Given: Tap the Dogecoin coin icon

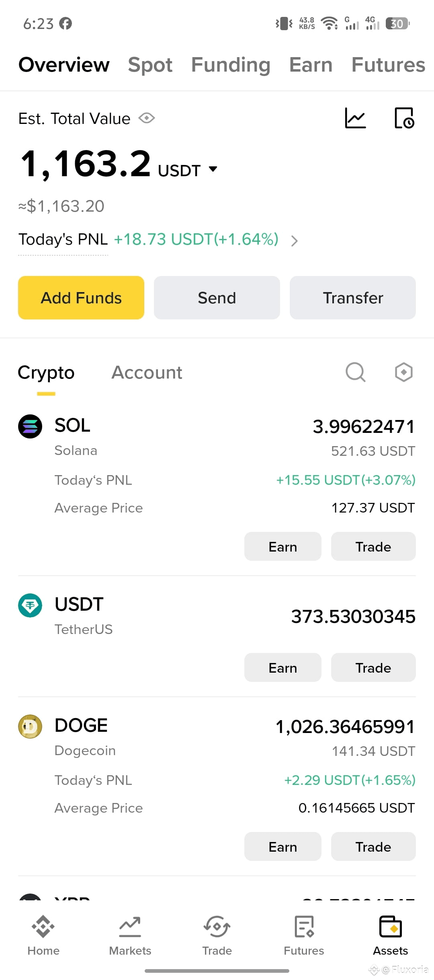Looking at the screenshot, I should [x=30, y=727].
